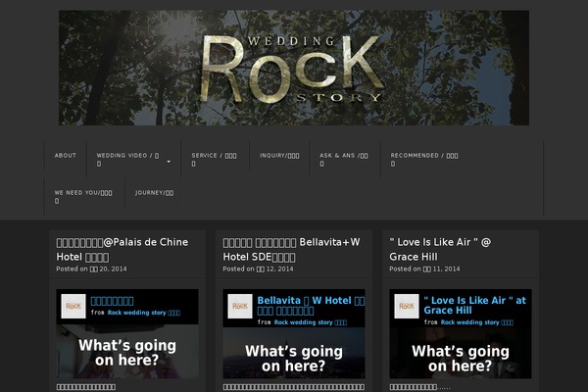Play the Grace Hill video thumbnail
This screenshot has width=588, height=392.
tap(461, 354)
